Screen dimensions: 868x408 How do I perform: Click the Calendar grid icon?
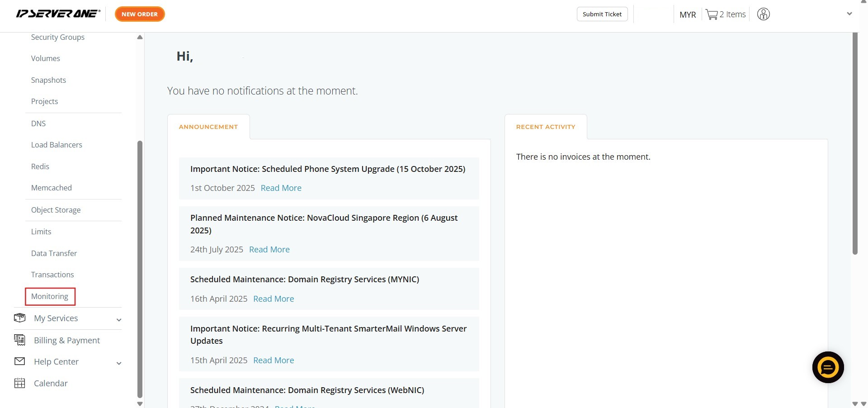tap(19, 383)
